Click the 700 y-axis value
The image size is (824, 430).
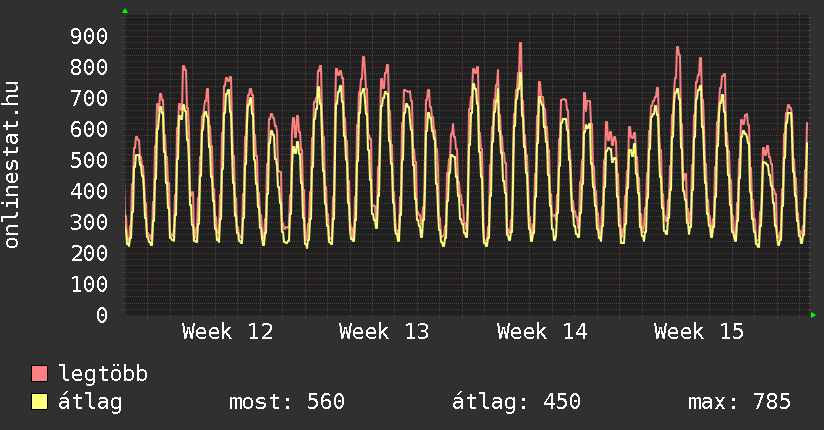[x=88, y=99]
